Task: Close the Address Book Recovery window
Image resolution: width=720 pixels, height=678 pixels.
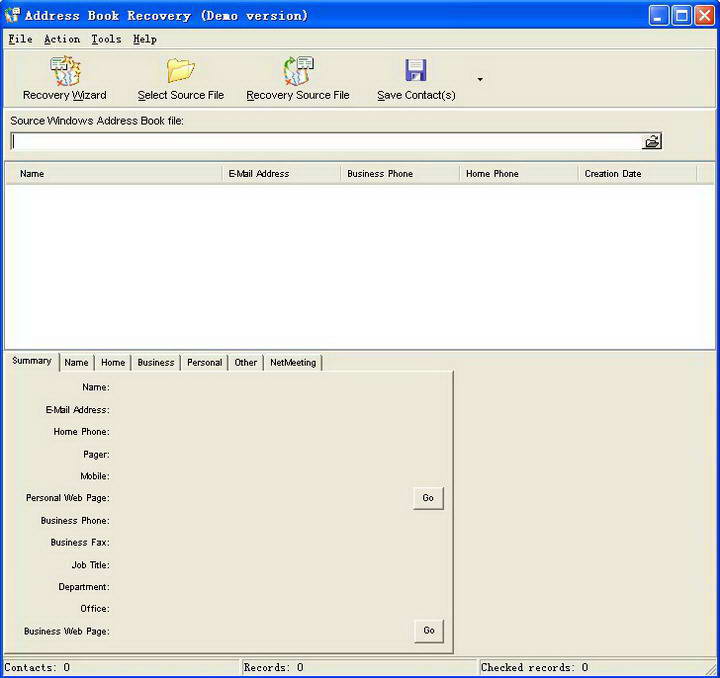Action: 704,16
